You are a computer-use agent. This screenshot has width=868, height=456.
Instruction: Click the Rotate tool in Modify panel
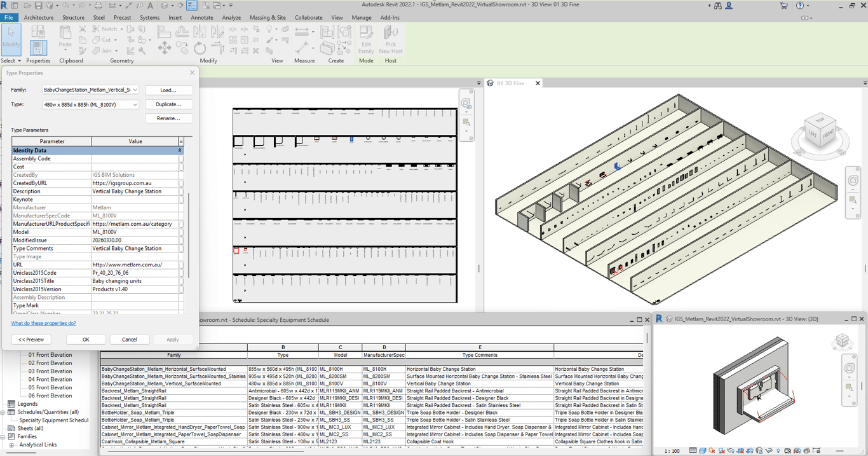click(x=200, y=48)
